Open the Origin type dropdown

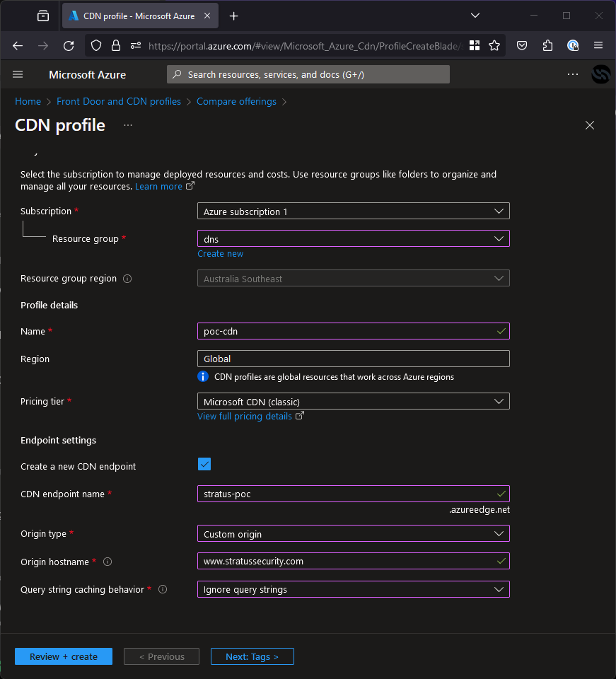(353, 534)
